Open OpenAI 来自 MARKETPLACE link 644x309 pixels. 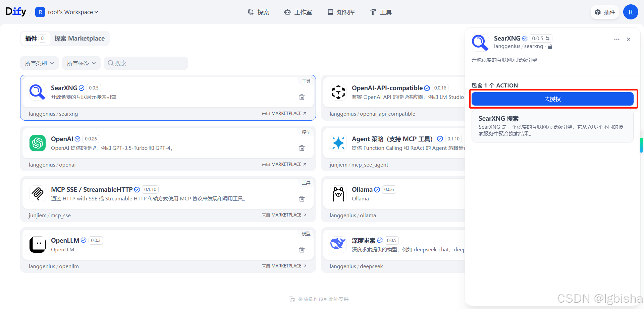pos(284,165)
